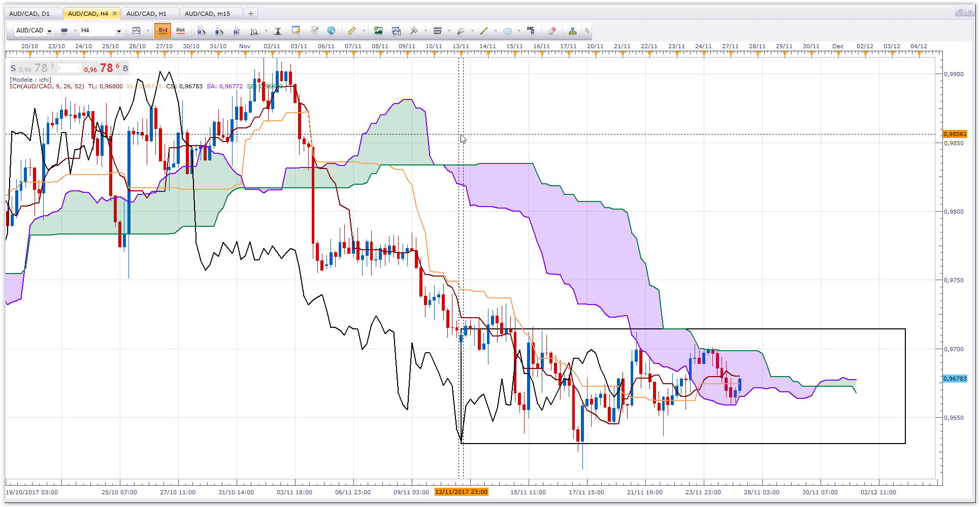Click the fit price axis icon
Screen dimensions: 980x507
tap(278, 31)
